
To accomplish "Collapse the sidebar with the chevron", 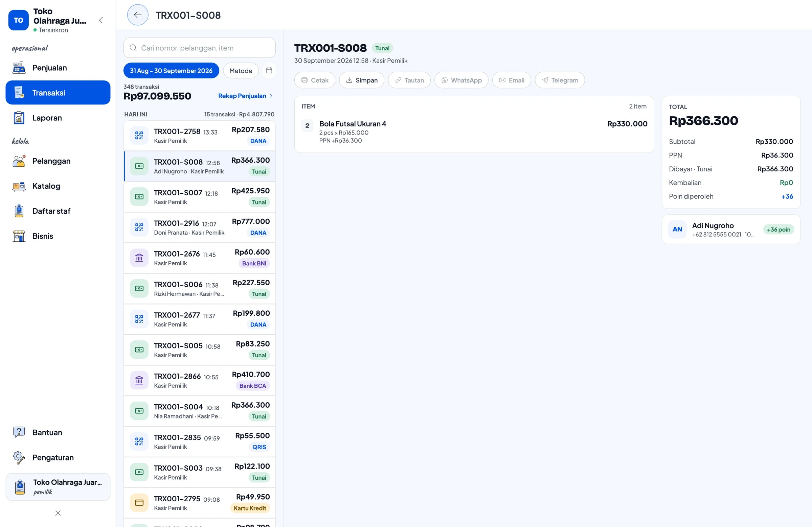I will 101,21.
